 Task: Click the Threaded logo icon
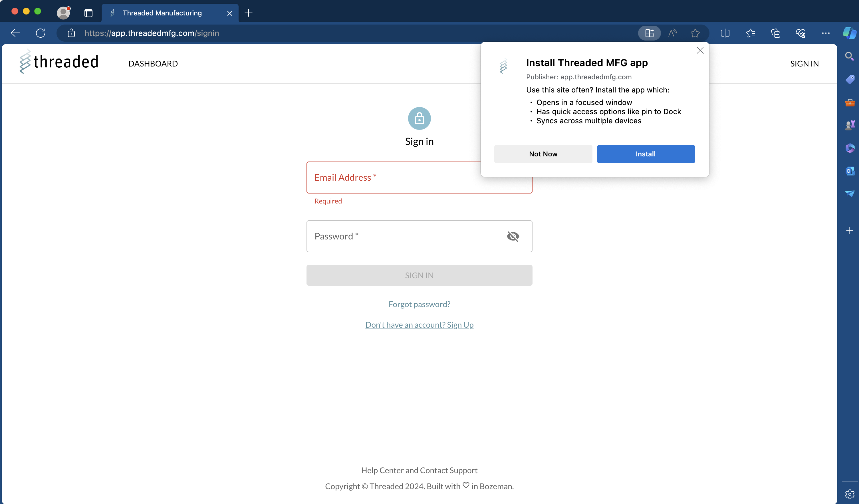click(x=25, y=63)
